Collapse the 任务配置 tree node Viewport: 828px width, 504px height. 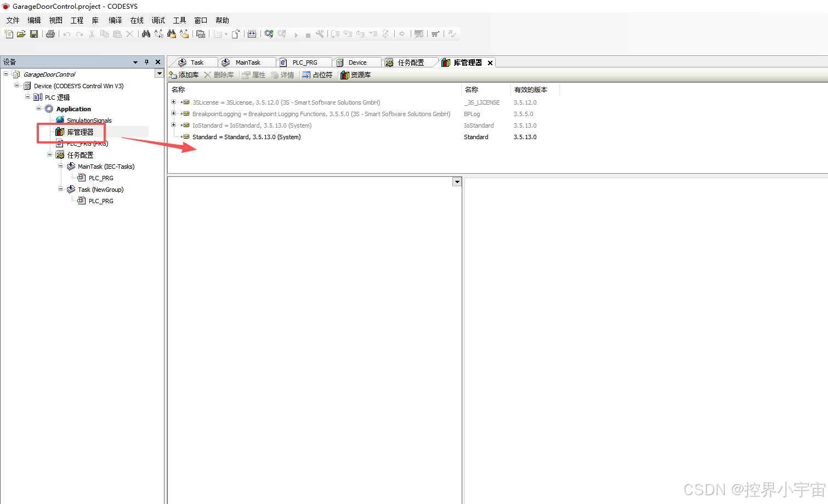click(49, 154)
